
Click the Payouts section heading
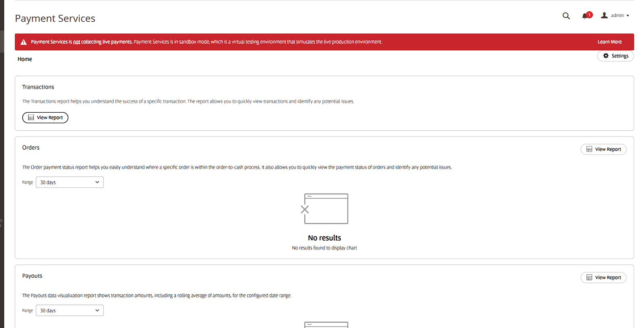coord(32,276)
